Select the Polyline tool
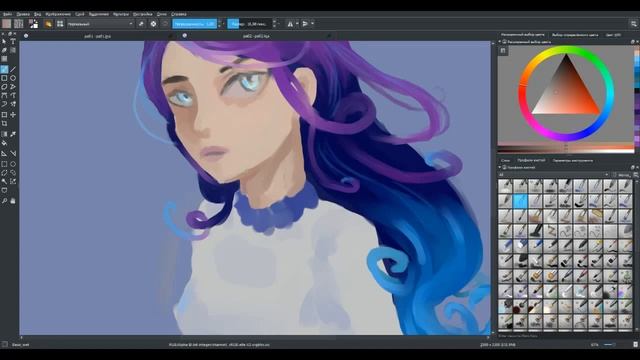 [x=13, y=87]
